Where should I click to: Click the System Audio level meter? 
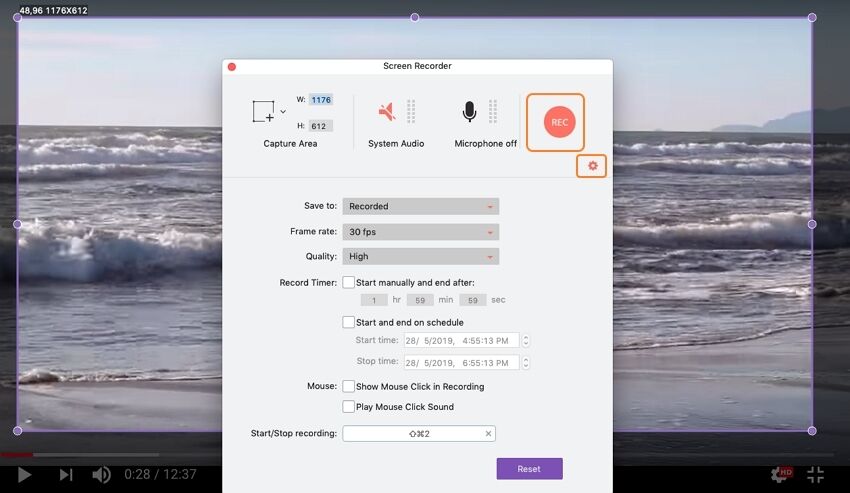[411, 111]
